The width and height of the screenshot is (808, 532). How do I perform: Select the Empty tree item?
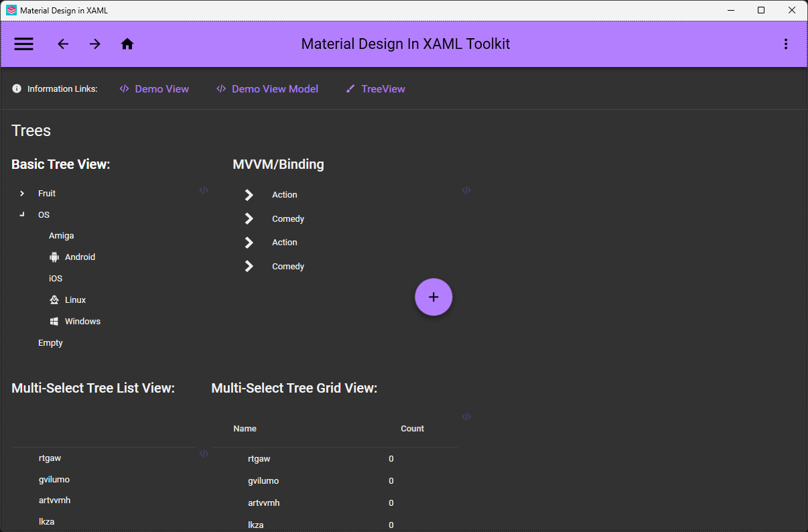tap(50, 343)
